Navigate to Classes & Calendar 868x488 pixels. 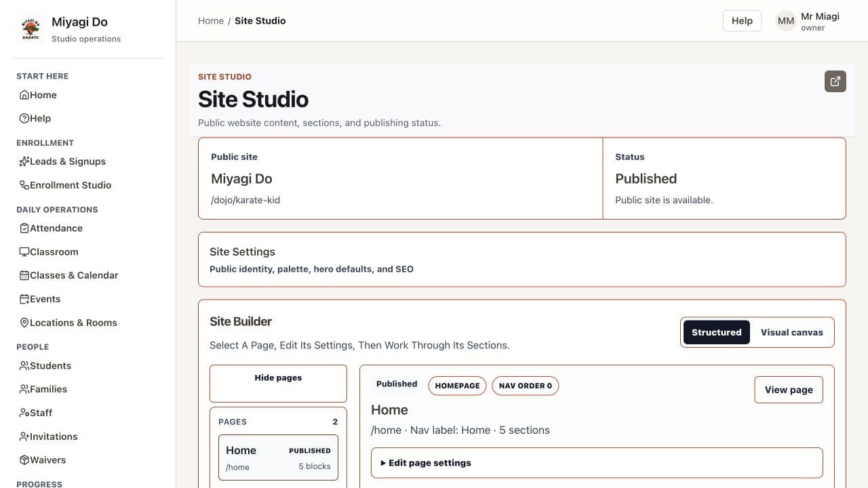tap(88, 275)
